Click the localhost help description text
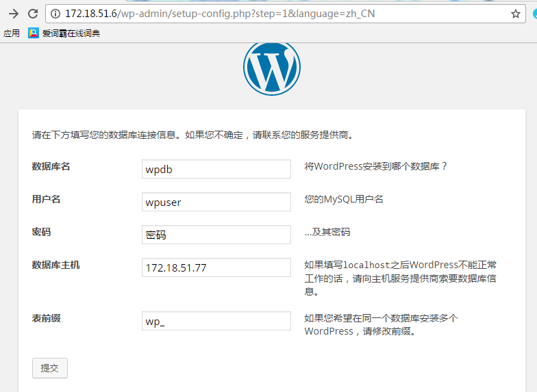The height and width of the screenshot is (392, 537). pyautogui.click(x=400, y=278)
